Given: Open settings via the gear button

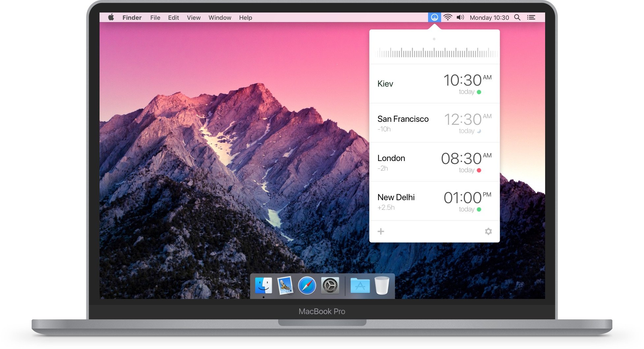Looking at the screenshot, I should click(x=488, y=231).
